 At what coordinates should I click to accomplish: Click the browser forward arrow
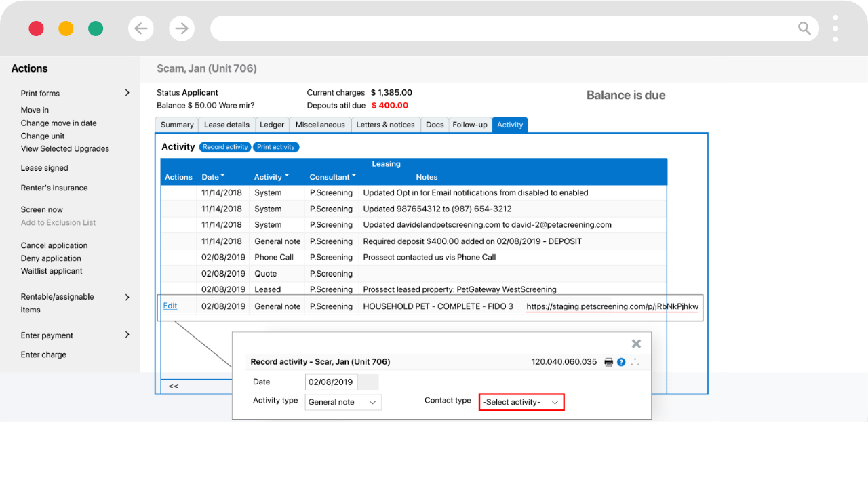[182, 28]
